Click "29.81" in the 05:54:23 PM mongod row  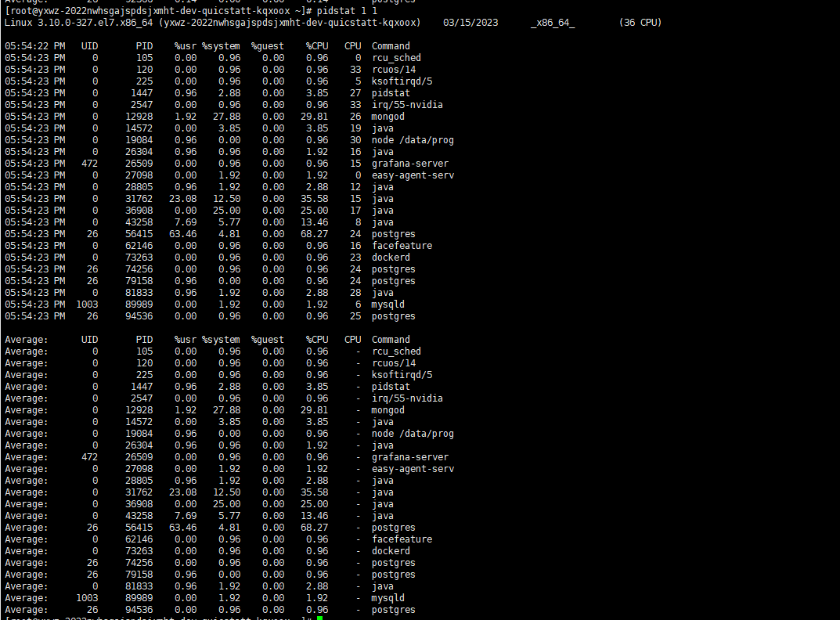coord(315,117)
